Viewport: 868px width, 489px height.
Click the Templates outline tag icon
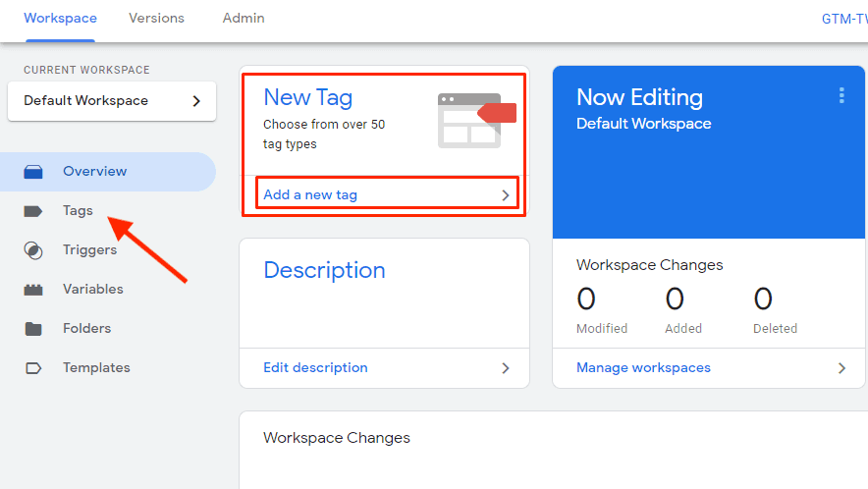point(33,368)
